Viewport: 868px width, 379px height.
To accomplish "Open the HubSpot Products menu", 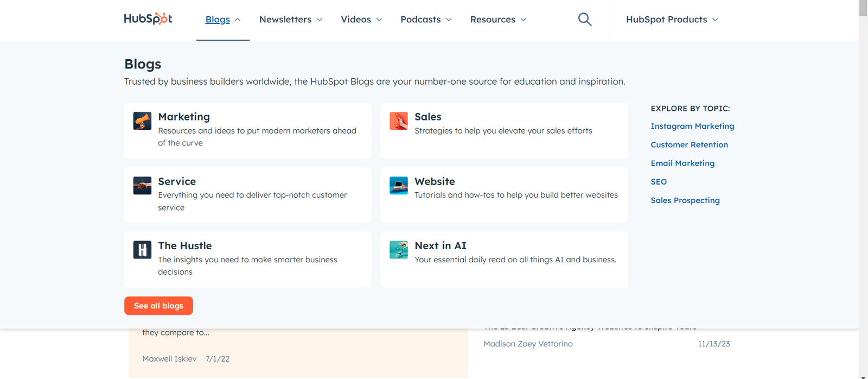I will 667,20.
